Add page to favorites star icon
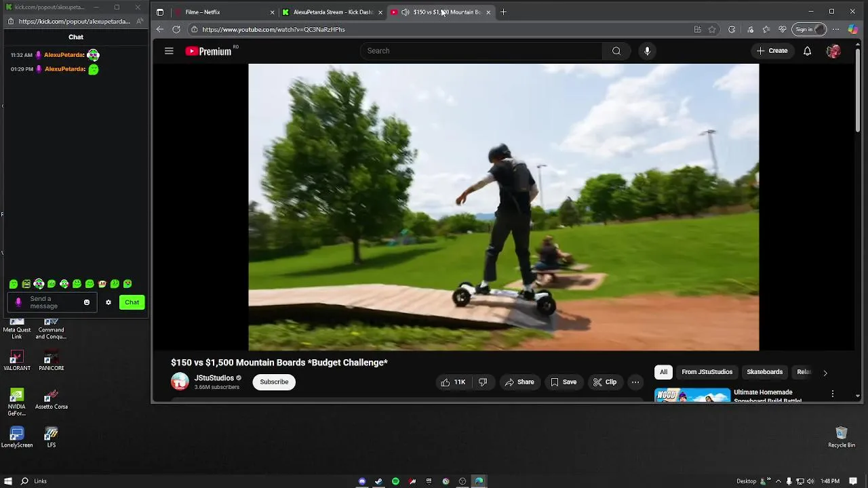Viewport: 868px width, 488px height. pyautogui.click(x=712, y=29)
